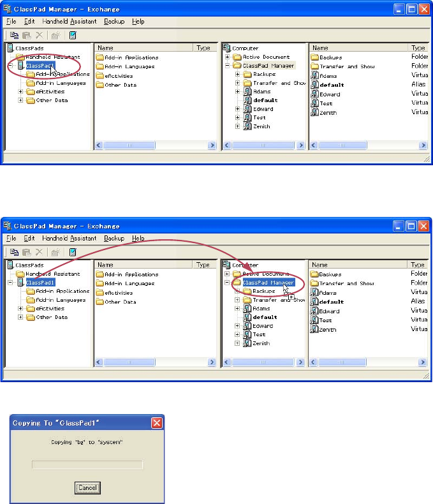Click Paste icon in upper window toolbar
This screenshot has width=433, height=504.
(x=27, y=35)
